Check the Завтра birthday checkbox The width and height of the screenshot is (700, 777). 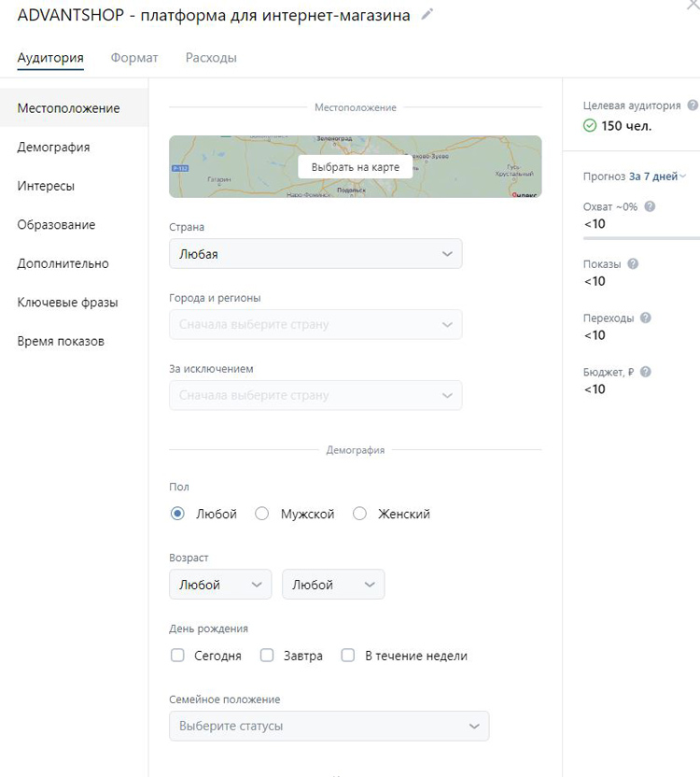[267, 655]
